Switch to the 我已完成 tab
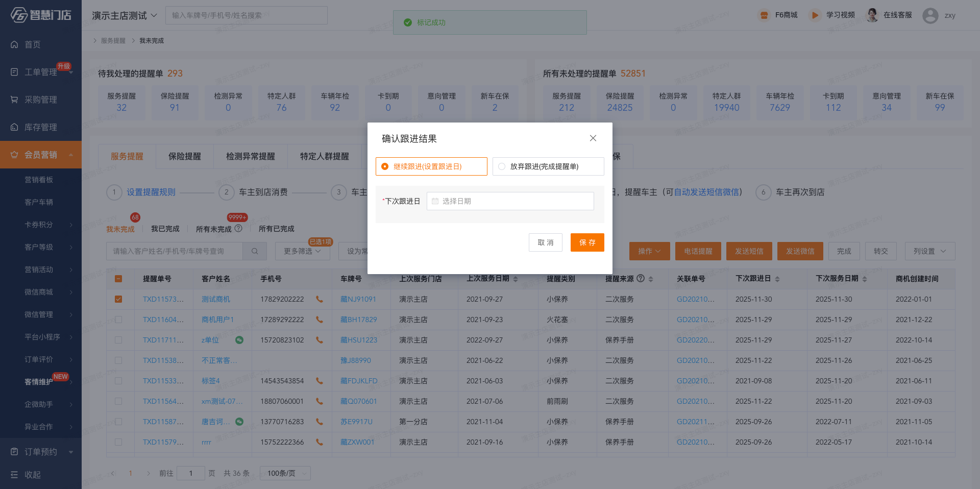The width and height of the screenshot is (980, 489). (165, 229)
